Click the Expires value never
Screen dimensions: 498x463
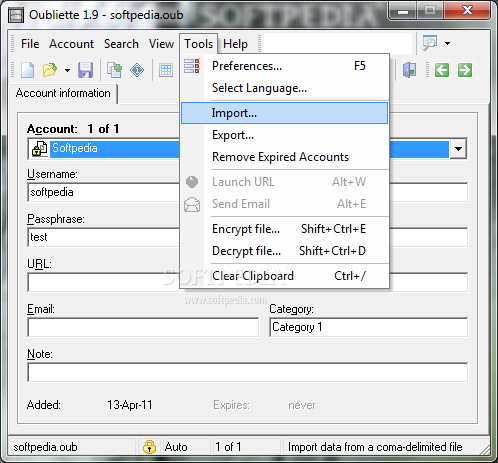[x=302, y=405]
